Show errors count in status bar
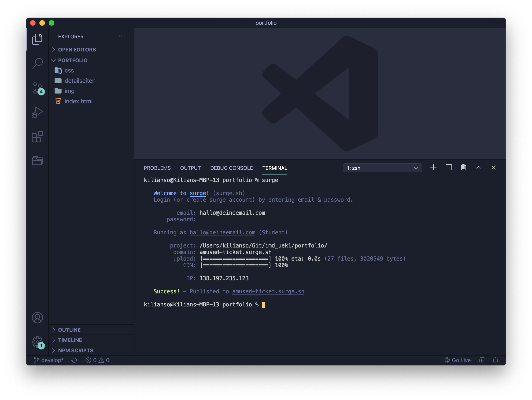This screenshot has height=400, width=532. [91, 360]
